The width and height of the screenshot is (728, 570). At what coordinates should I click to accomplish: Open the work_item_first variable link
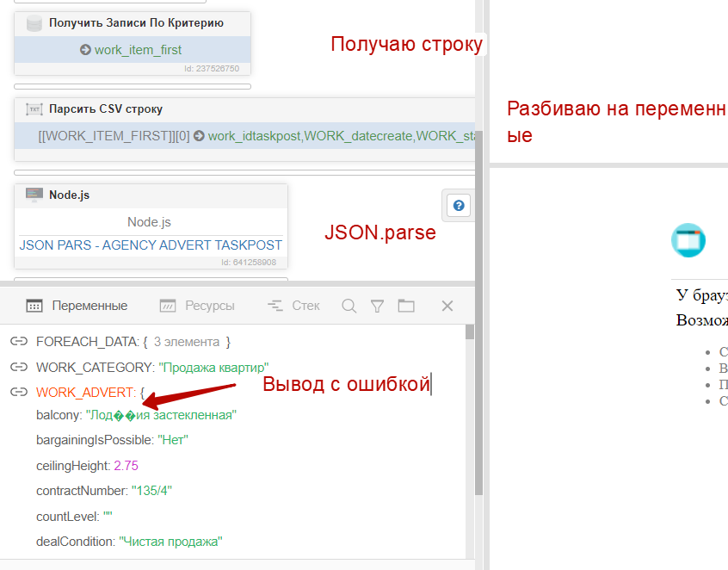[x=139, y=50]
